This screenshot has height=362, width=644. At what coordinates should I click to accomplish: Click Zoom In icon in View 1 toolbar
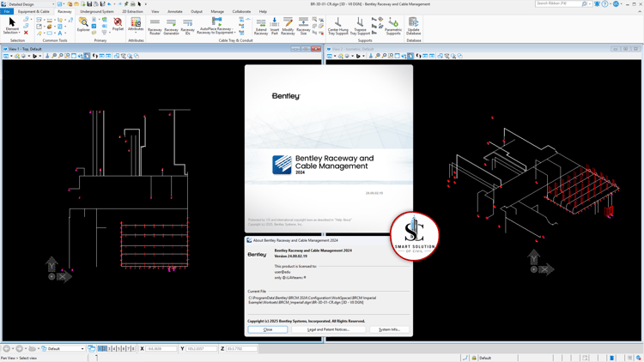tap(54, 56)
